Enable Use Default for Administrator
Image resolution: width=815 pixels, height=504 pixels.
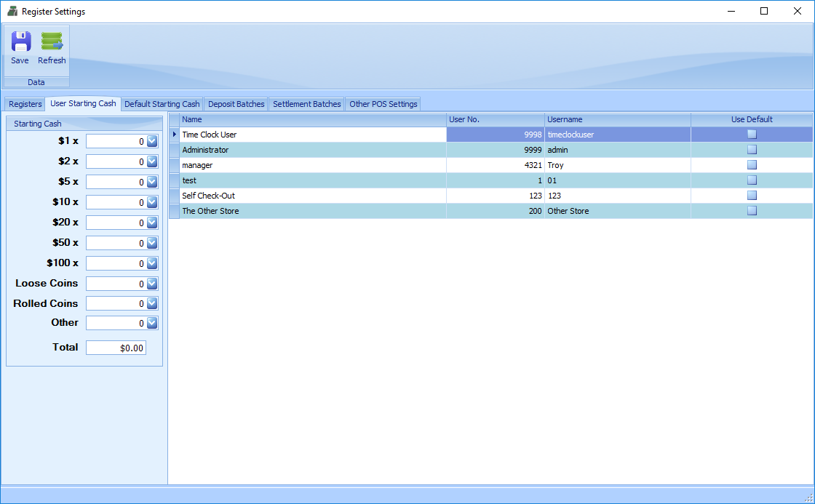pos(752,150)
